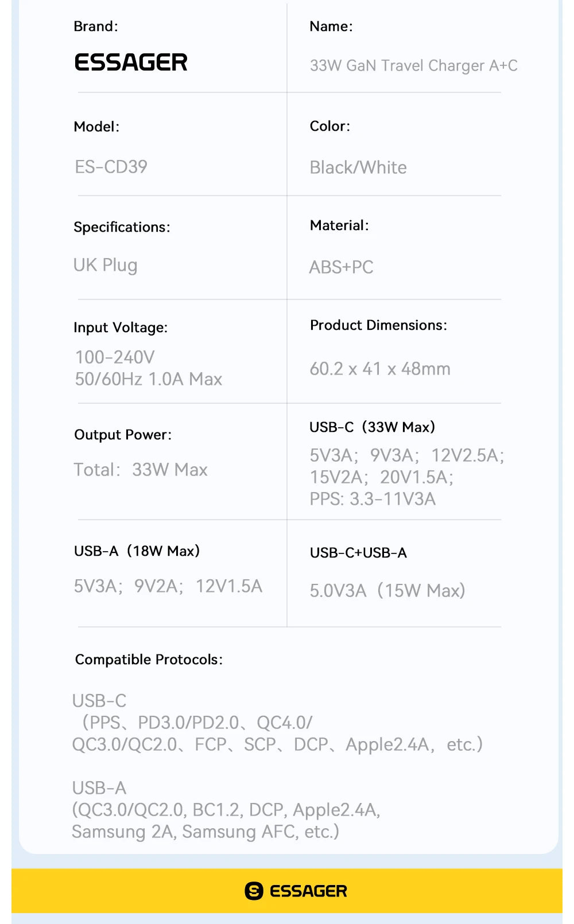
Task: Click the 5V3A; 9V2A; 12V1.5A values
Action: (x=168, y=586)
